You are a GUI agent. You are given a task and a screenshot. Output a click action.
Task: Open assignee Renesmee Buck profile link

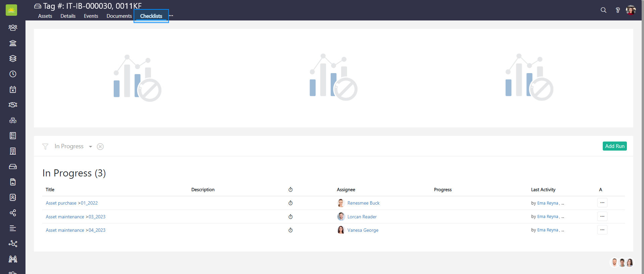pyautogui.click(x=363, y=203)
